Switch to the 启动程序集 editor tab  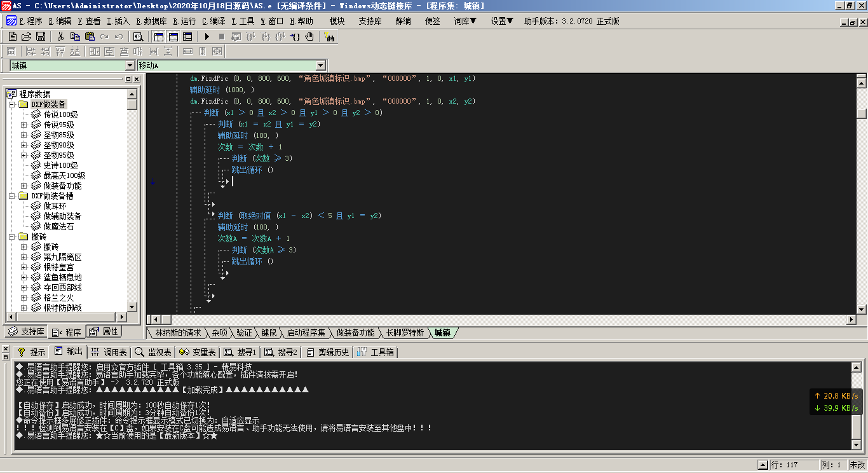[x=306, y=332]
